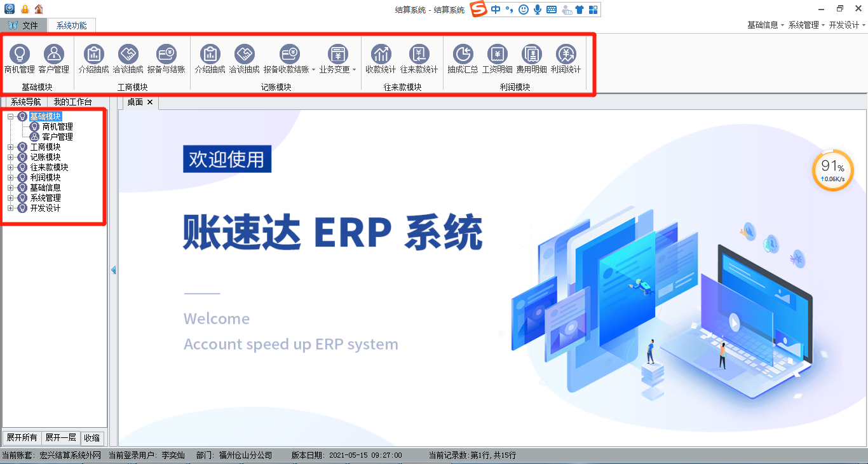Screen dimensions: 868x464
Task: Click the 欢迎使用 banner label
Action: [227, 159]
